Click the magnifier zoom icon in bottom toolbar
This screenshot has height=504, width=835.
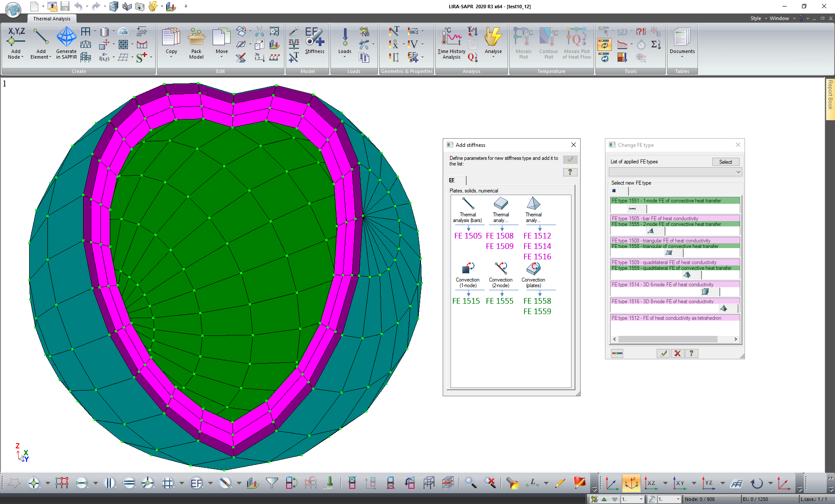pyautogui.click(x=470, y=483)
